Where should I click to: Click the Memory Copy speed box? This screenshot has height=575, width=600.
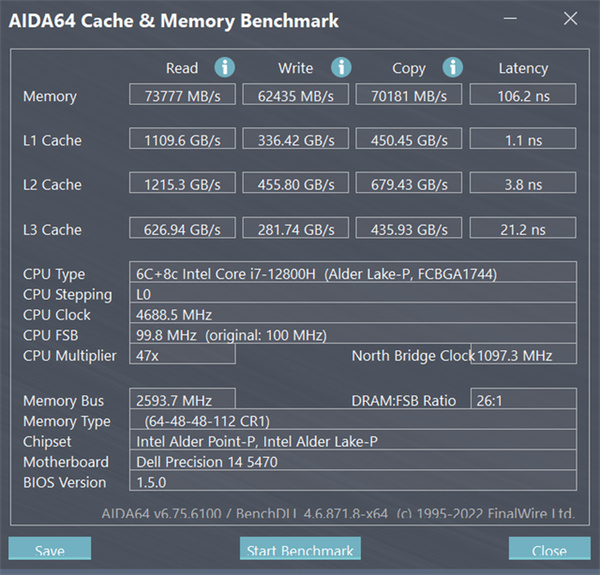click(409, 96)
